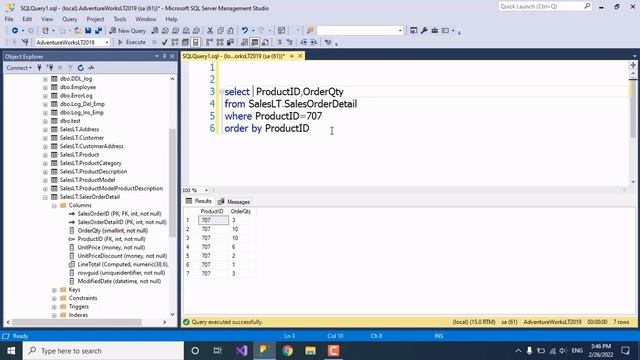This screenshot has width=640, height=360.
Task: Toggle Include Client Statistics
Action: 230,42
